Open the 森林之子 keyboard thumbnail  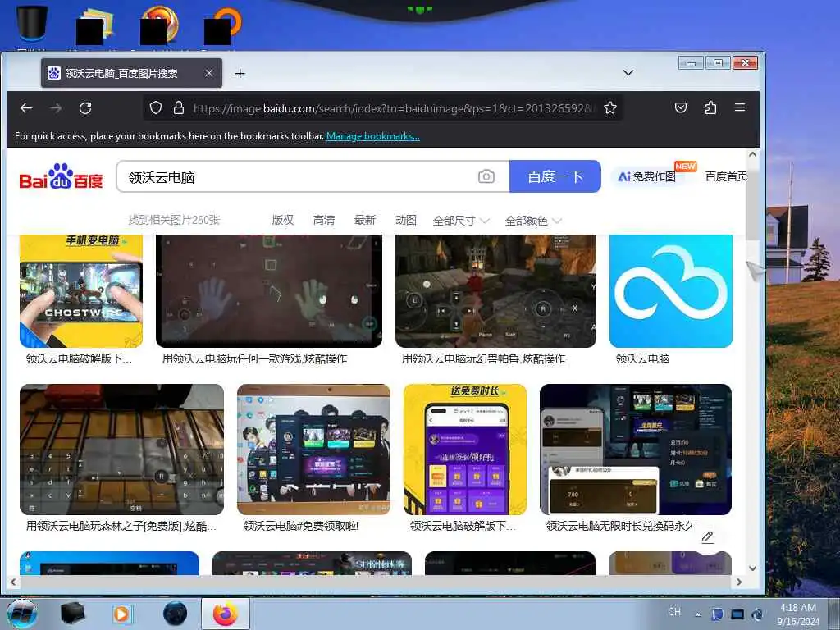click(121, 450)
